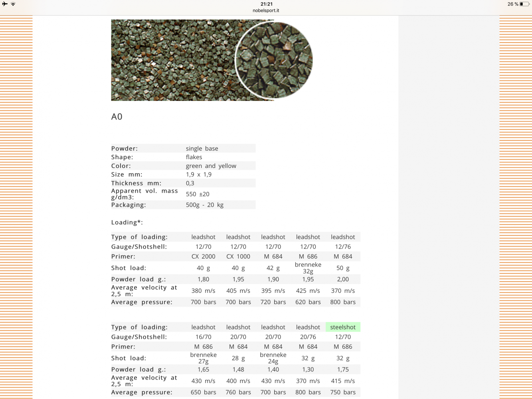This screenshot has width=532, height=399.
Task: Tap the 'brenneke 32g' shot load cell
Action: (x=308, y=268)
